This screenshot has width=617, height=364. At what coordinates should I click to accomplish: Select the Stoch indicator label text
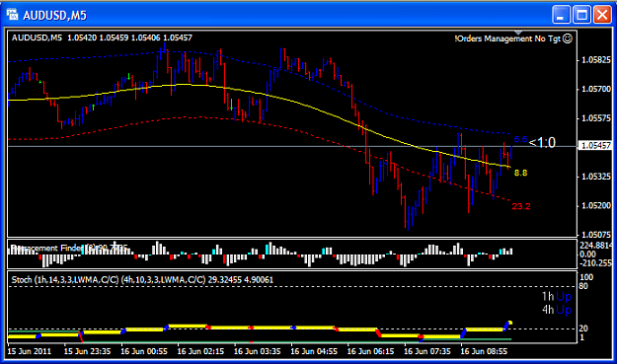[x=142, y=280]
